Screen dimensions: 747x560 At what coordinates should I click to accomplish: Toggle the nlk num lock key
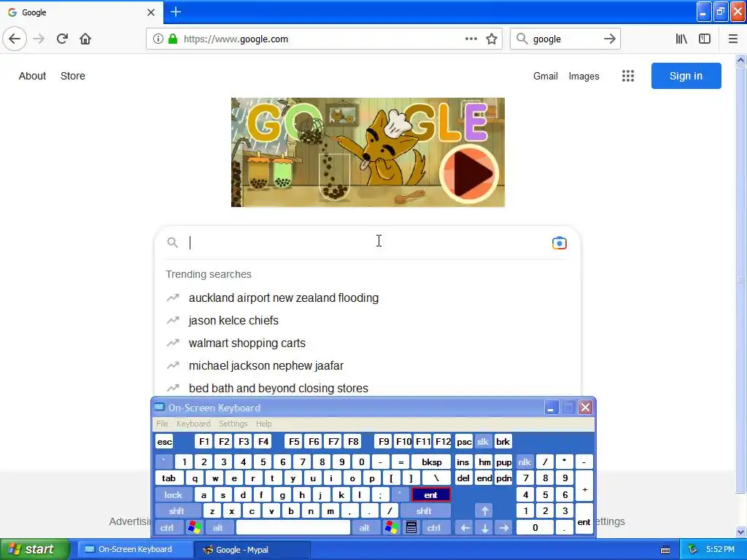[525, 462]
